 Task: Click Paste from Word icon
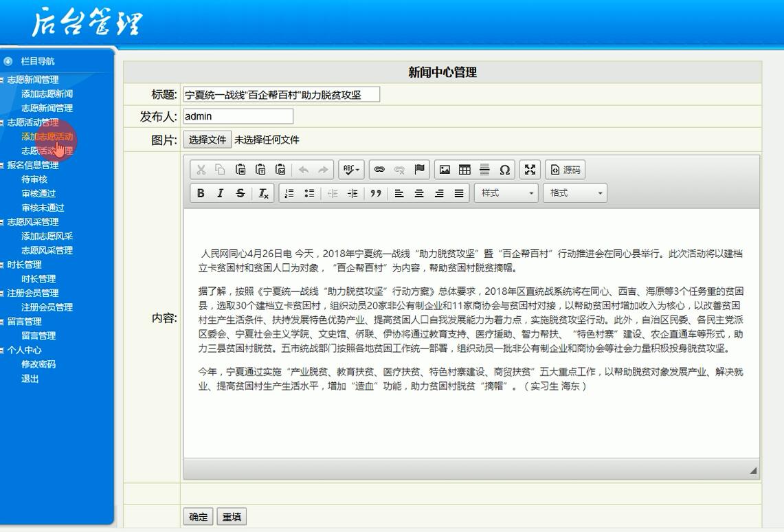280,170
